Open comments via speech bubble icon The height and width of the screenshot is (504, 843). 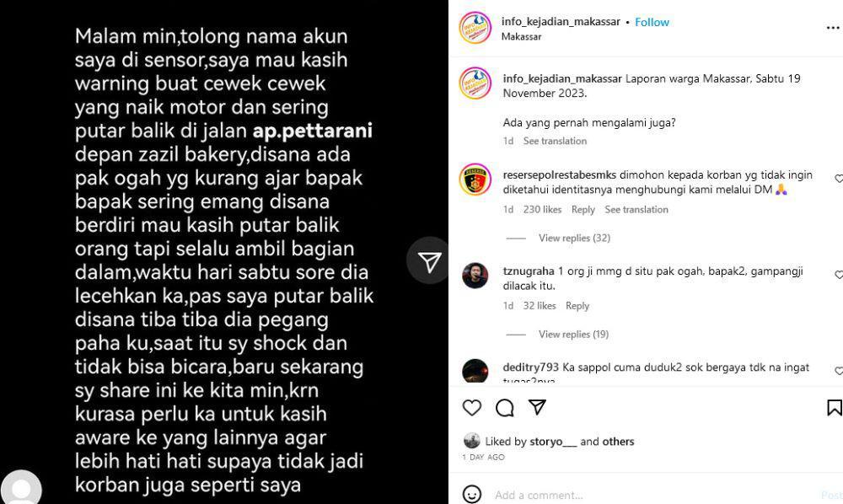(504, 408)
